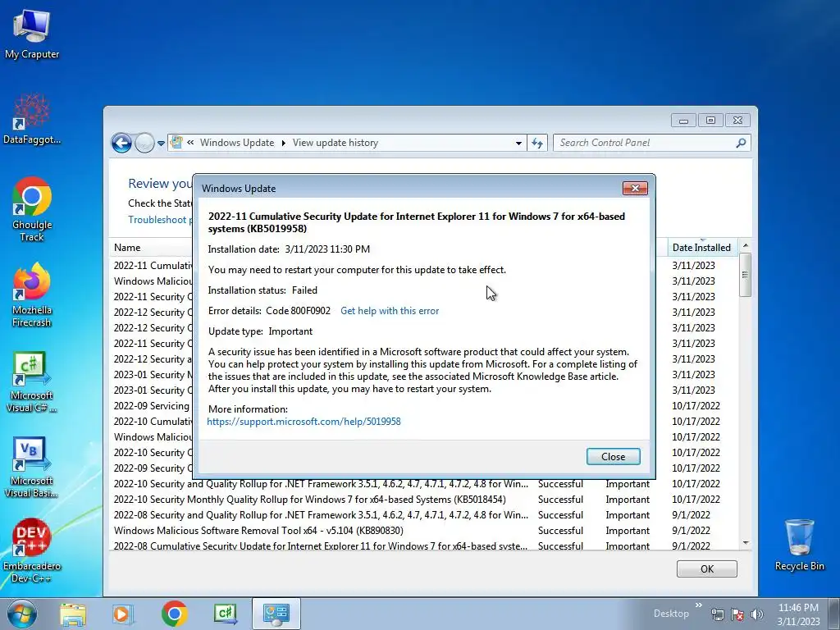Select the 2023-01 Security N row
The image size is (840, 630).
(x=152, y=374)
